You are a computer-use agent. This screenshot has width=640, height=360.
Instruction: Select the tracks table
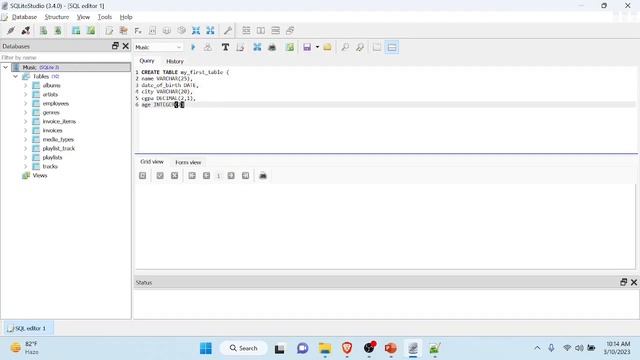click(50, 167)
